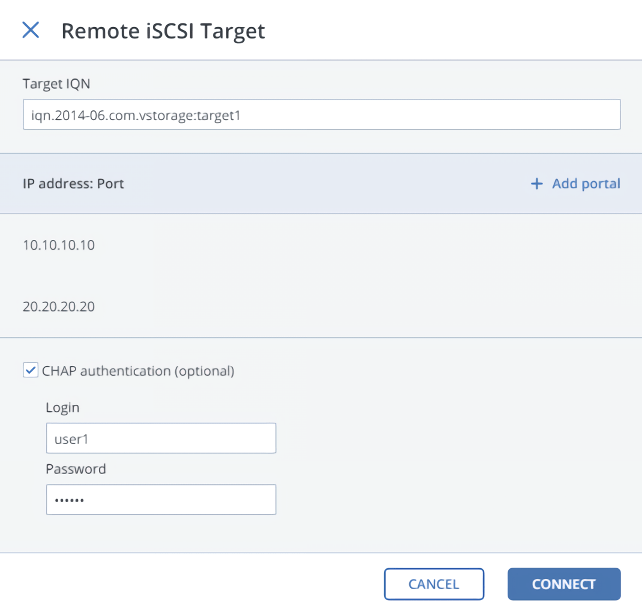The image size is (642, 612).
Task: Select the 20.20.20.20 portal entry
Action: click(x=59, y=307)
